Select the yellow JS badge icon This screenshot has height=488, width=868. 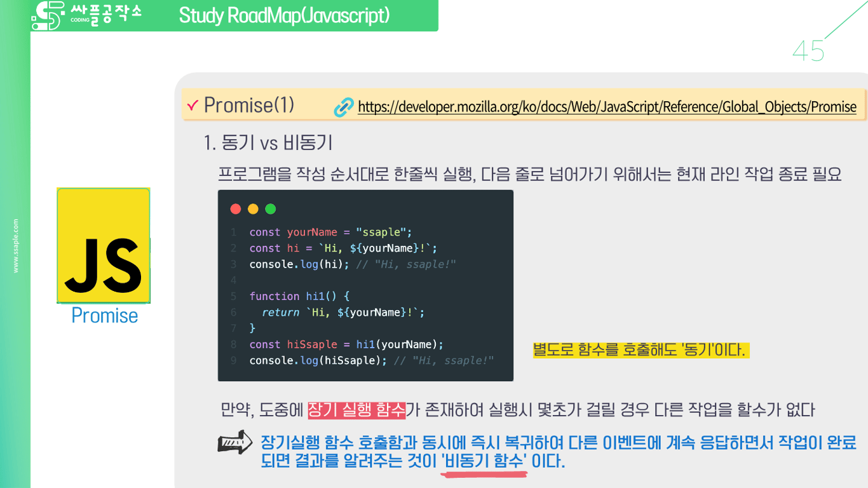103,245
